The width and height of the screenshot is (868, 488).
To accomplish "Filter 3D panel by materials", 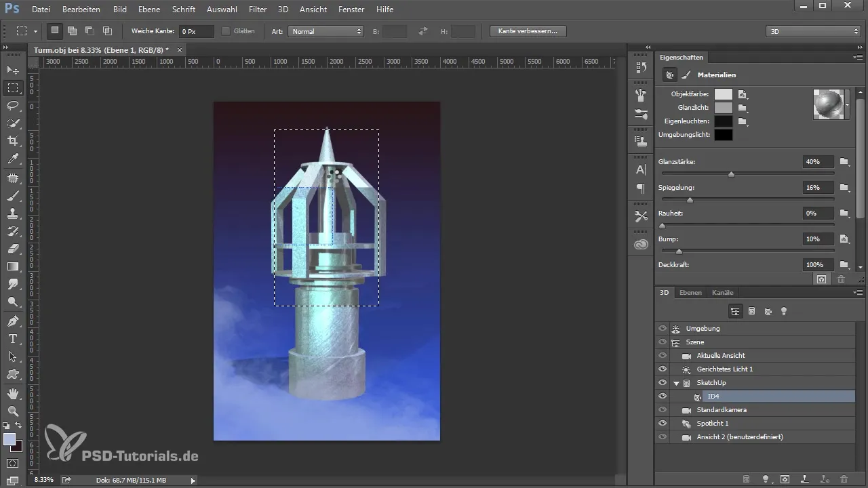I will 768,311.
